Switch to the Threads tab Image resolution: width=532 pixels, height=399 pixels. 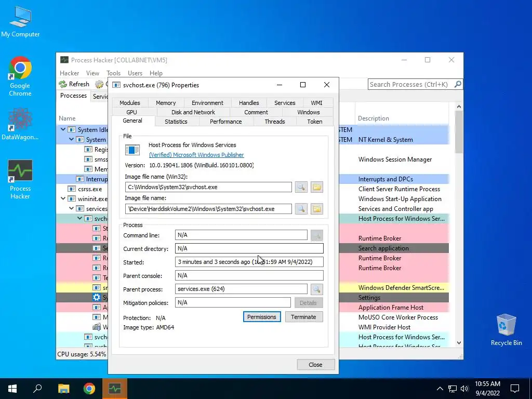[x=275, y=122]
